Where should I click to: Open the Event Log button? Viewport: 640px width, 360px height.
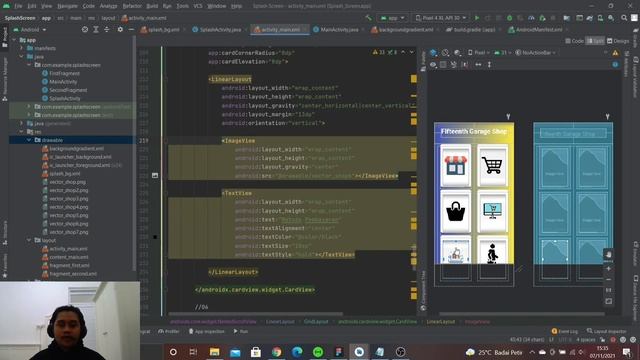tap(564, 331)
